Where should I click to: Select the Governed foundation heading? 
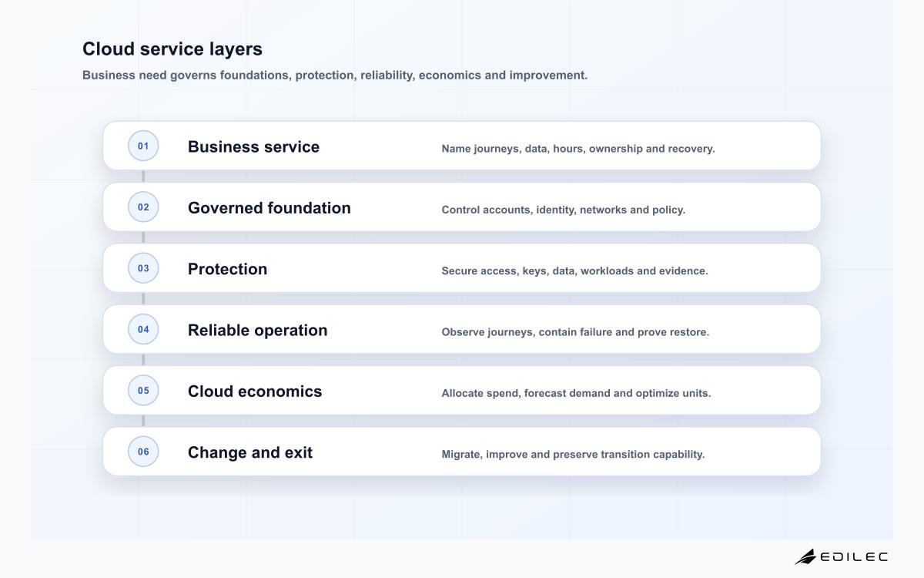pos(269,208)
